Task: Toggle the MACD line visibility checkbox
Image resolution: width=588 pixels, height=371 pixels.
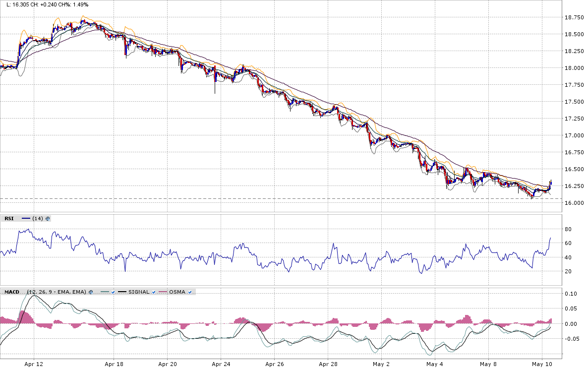Action: (x=114, y=292)
